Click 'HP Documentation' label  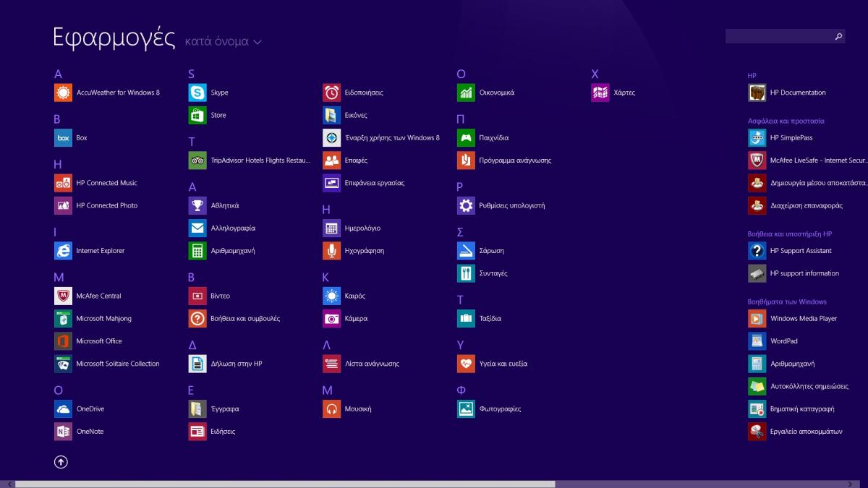798,93
